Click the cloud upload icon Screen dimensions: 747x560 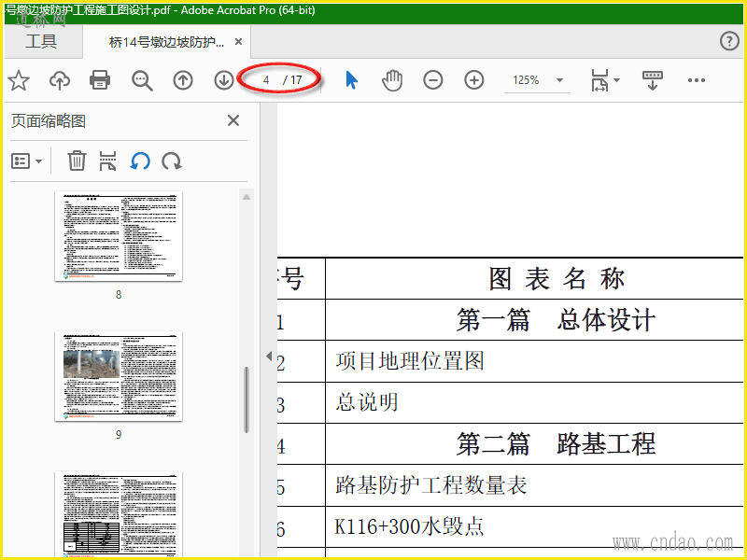tap(60, 81)
